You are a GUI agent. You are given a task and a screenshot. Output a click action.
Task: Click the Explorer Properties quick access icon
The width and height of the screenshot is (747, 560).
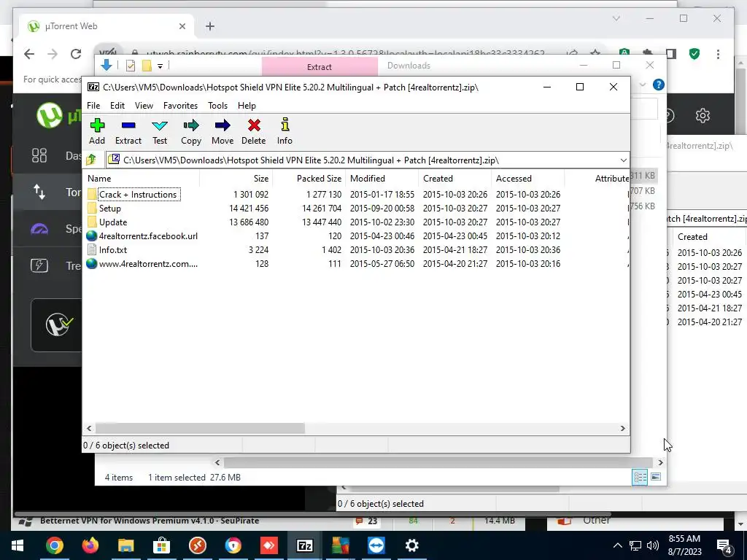click(131, 66)
